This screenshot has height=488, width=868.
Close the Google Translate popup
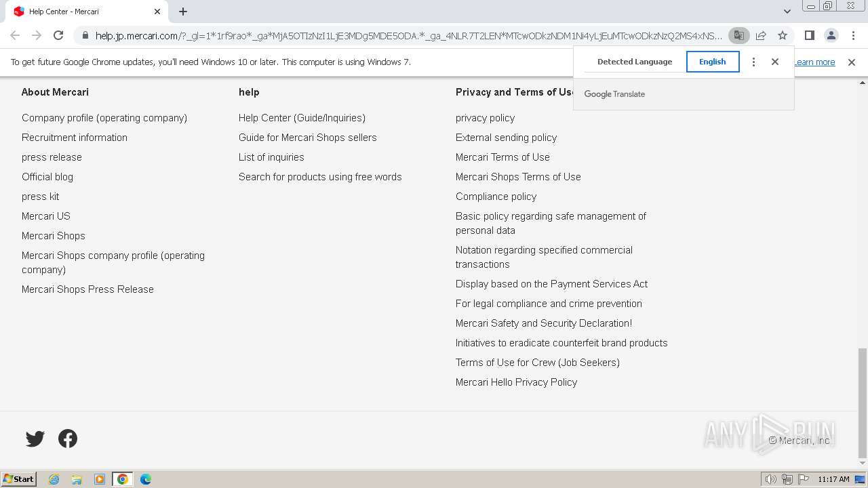pyautogui.click(x=775, y=62)
